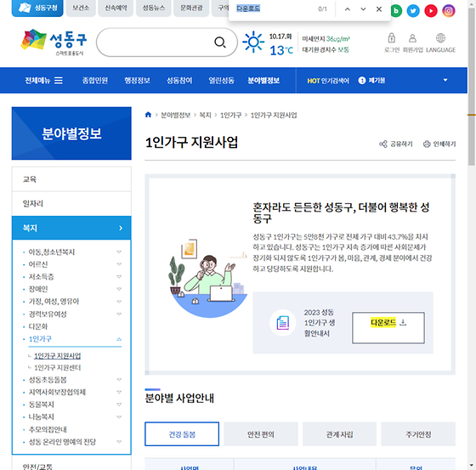Click the home breadcrumb icon
This screenshot has height=470, width=476.
pyautogui.click(x=148, y=115)
